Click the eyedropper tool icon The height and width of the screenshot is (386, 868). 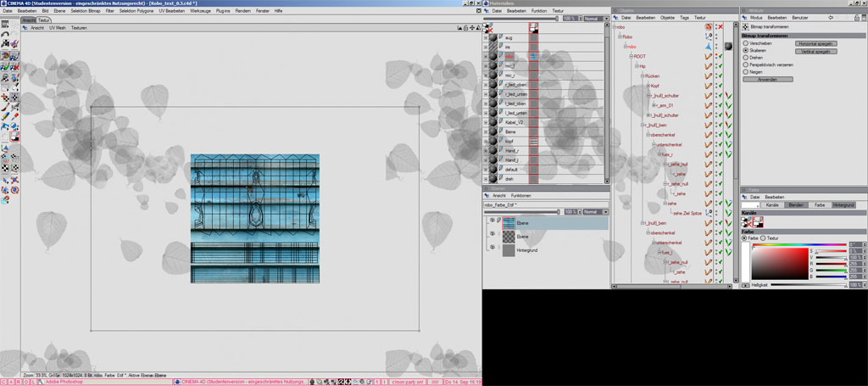pos(15,116)
